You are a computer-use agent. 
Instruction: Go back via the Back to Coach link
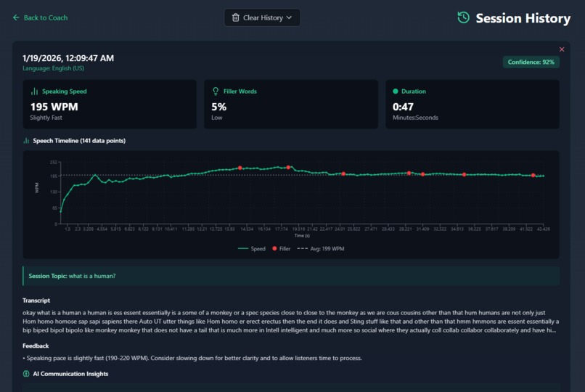[x=41, y=17]
